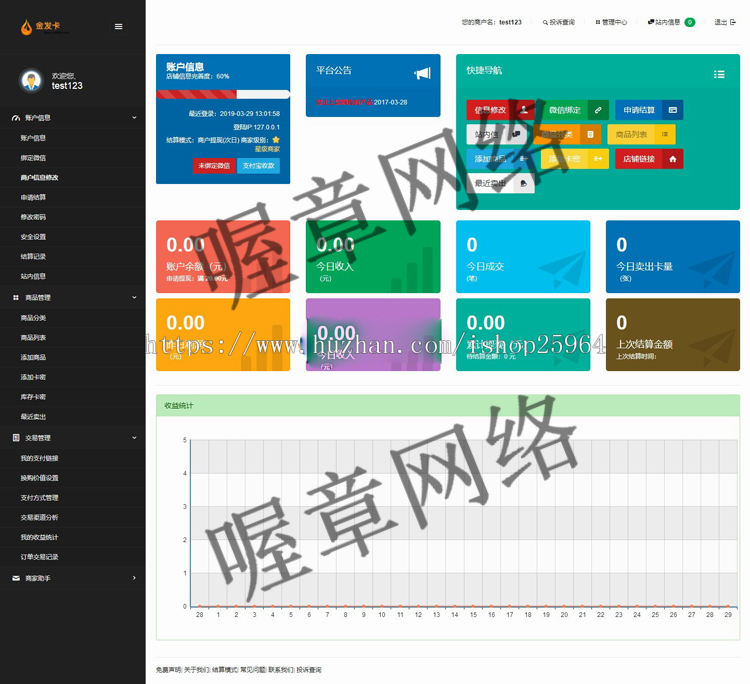This screenshot has height=684, width=750.
Task: Open 投诉查询 in the top bar
Action: click(x=559, y=22)
